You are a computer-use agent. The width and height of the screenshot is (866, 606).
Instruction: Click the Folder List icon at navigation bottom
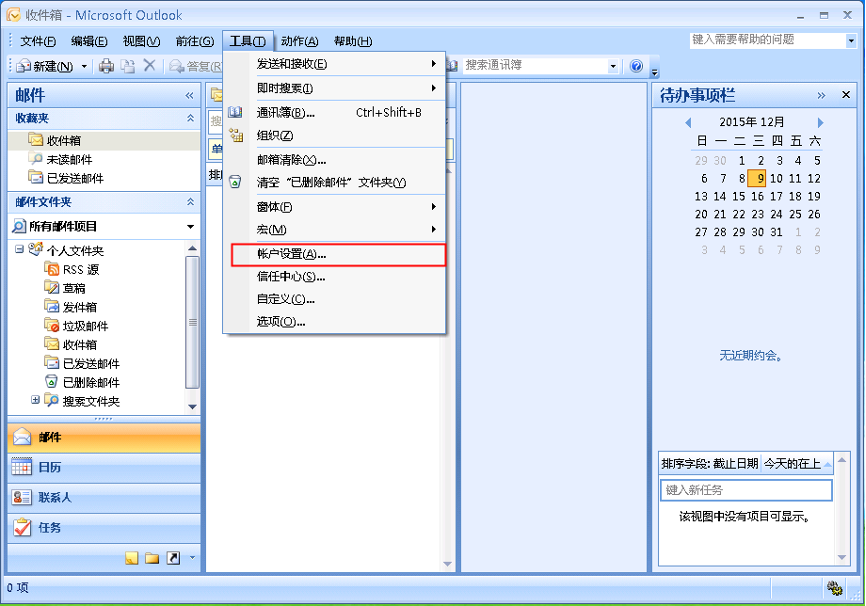click(152, 558)
